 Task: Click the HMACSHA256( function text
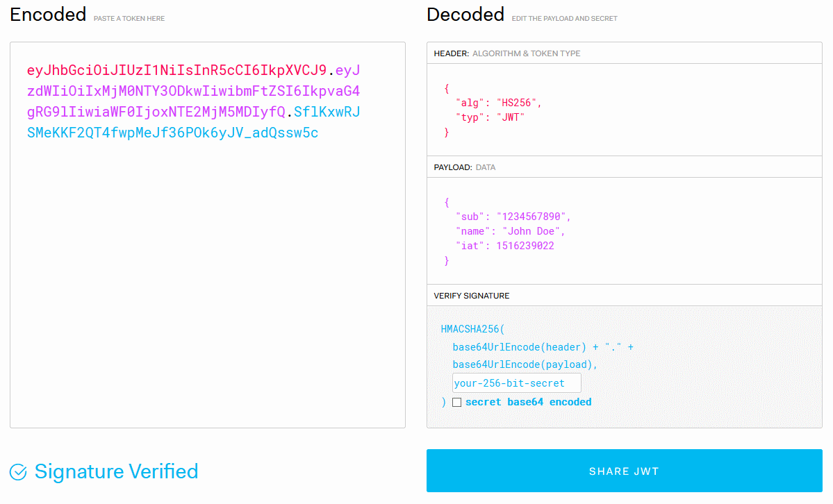[473, 329]
